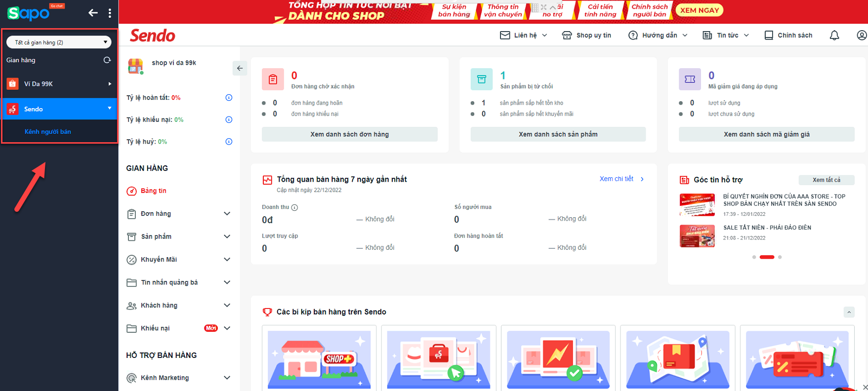Select the first carousel dot in Góc tin hỗ trợ
868x391 pixels.
point(754,257)
